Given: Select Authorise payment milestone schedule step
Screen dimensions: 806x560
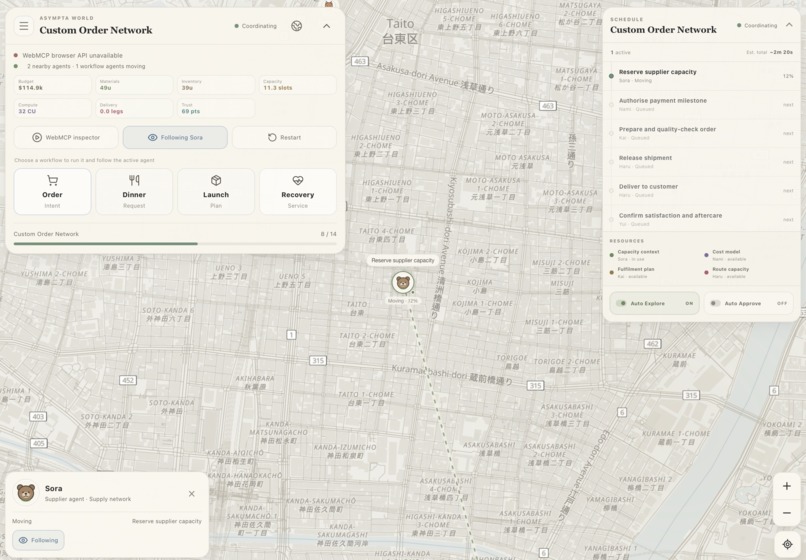Looking at the screenshot, I should [701, 104].
